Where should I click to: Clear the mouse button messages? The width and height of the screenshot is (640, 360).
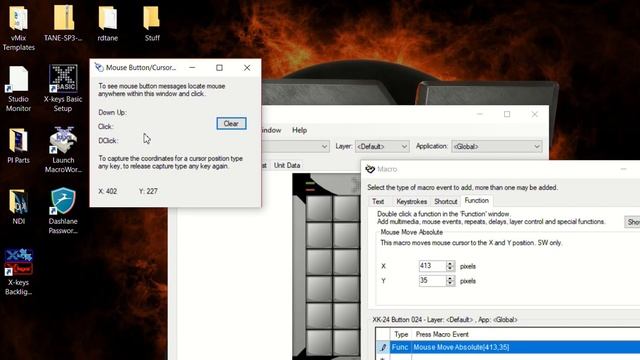(x=231, y=124)
